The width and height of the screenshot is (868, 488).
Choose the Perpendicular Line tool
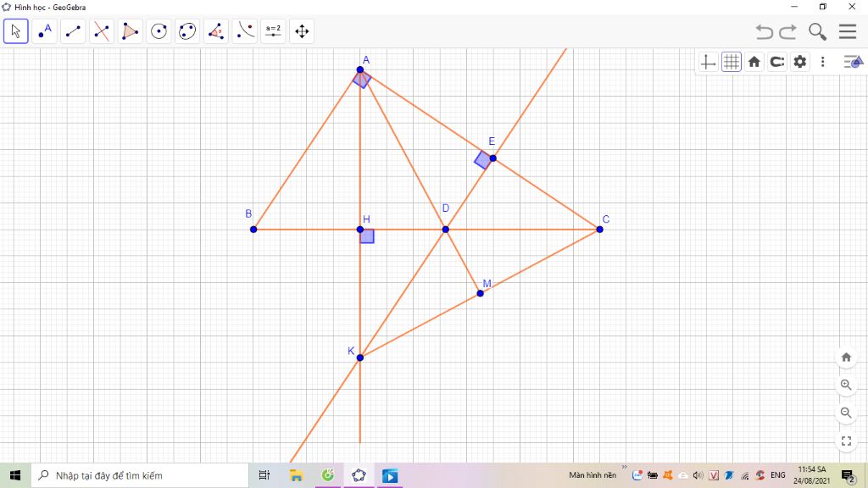tap(102, 32)
